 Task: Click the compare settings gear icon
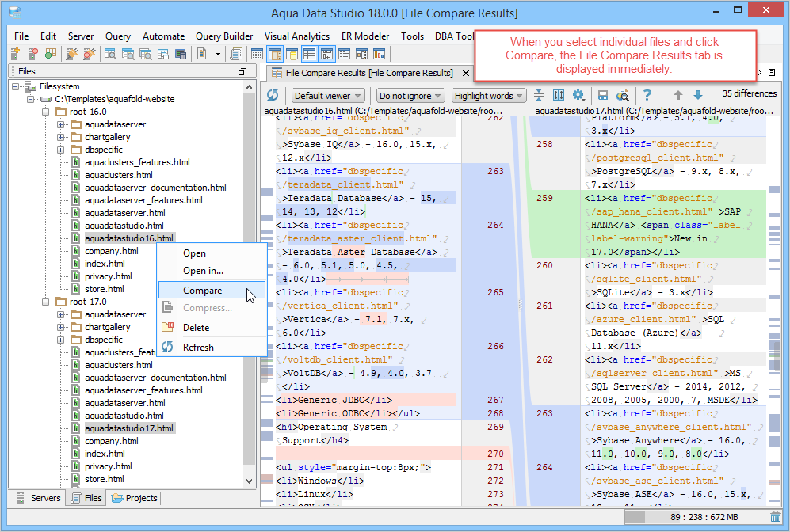[578, 95]
